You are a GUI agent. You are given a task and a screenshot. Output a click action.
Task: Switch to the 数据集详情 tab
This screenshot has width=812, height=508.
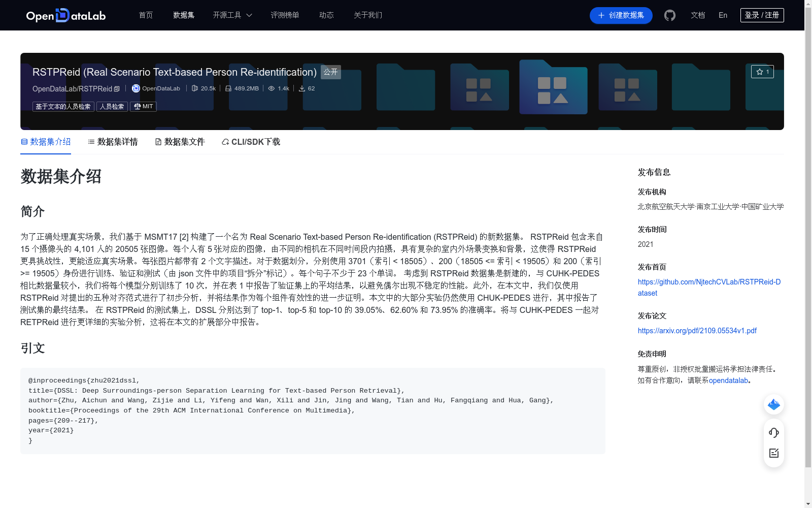click(x=113, y=142)
